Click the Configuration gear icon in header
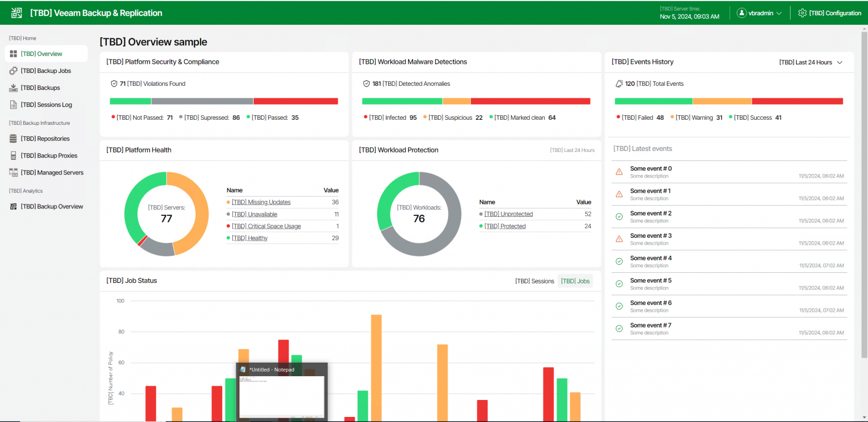This screenshot has height=422, width=868. tap(802, 13)
